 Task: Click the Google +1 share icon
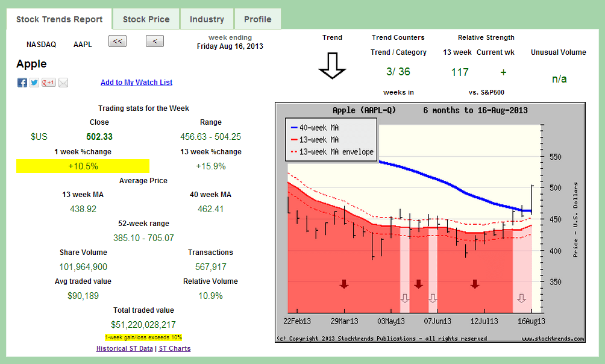(49, 82)
